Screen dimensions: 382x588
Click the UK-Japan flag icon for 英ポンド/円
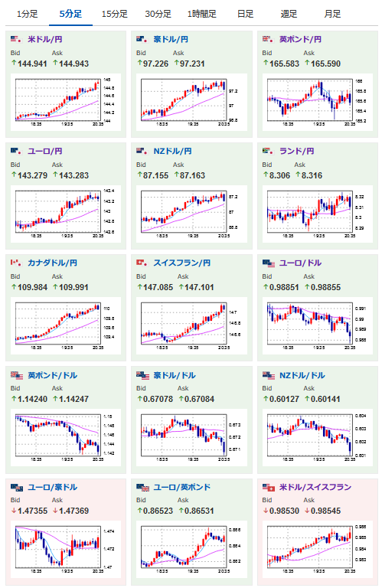(x=268, y=39)
